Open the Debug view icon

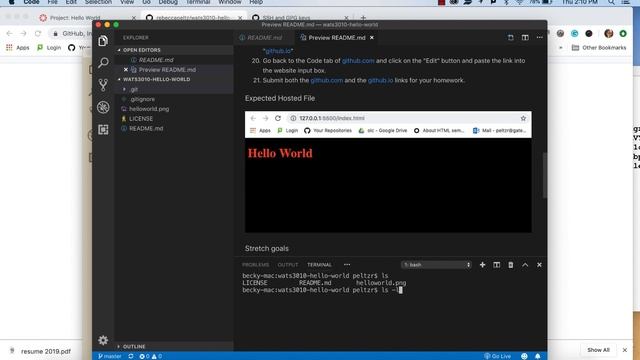103,107
